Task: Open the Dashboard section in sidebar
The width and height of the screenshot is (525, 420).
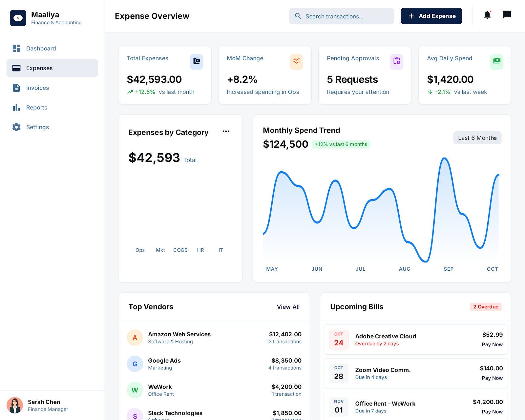Action: pos(41,48)
